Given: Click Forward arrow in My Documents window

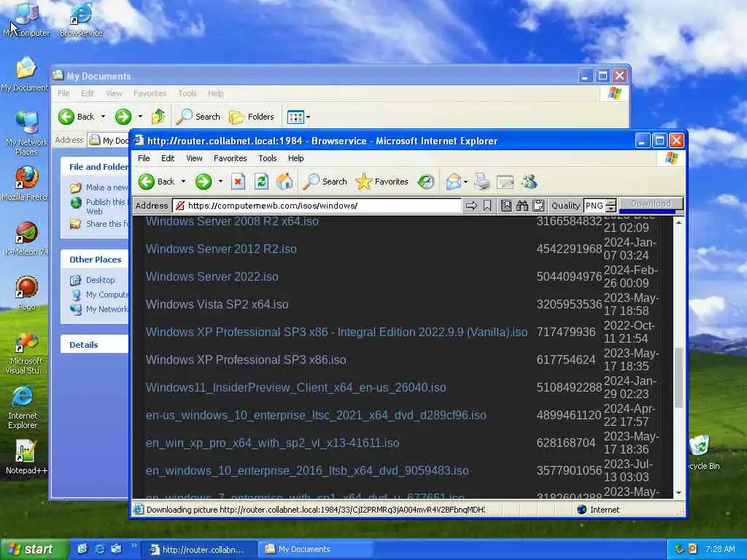Looking at the screenshot, I should 123,117.
